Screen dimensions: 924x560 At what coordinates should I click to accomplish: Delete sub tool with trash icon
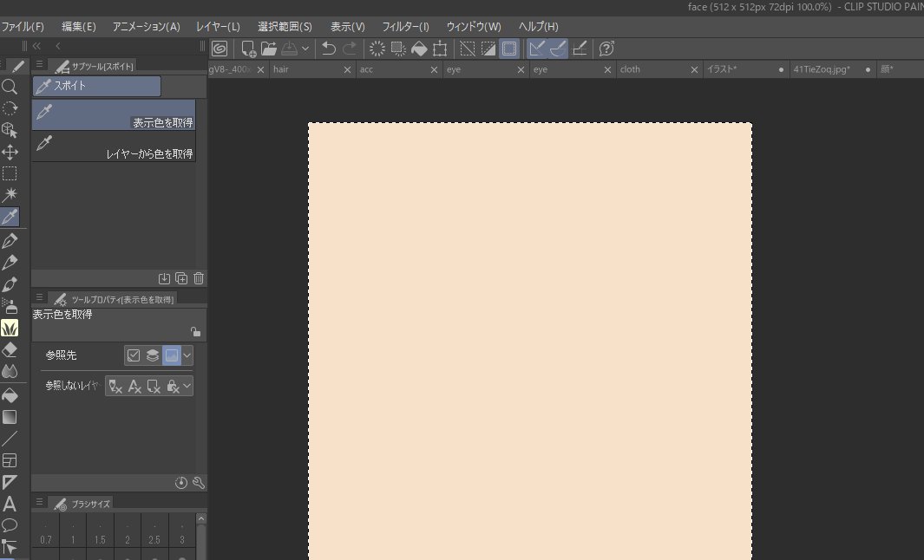coord(199,278)
